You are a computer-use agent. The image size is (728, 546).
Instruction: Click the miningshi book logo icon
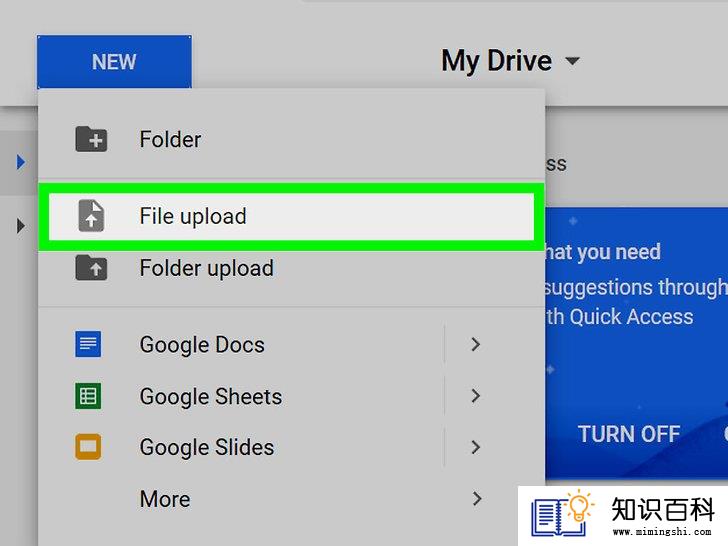(563, 513)
